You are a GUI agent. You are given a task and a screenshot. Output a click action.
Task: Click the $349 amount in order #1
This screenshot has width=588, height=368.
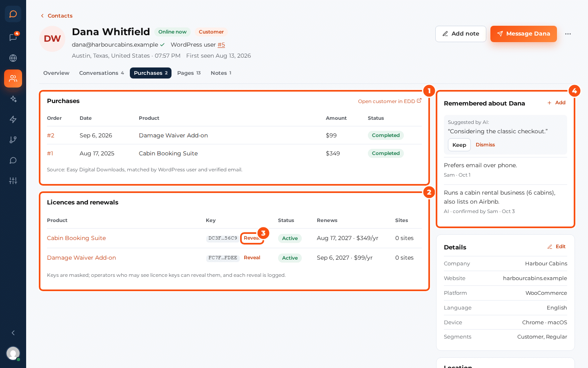tap(333, 153)
